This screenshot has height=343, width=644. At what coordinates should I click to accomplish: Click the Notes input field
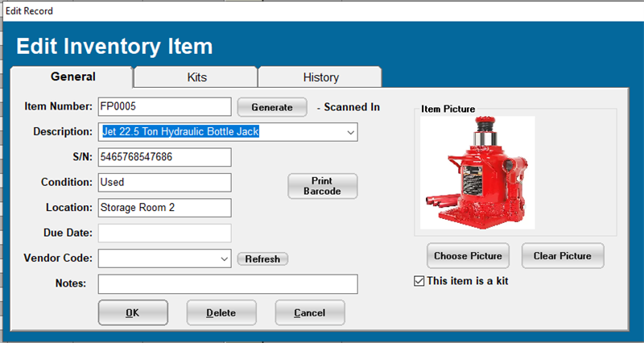[x=228, y=284]
